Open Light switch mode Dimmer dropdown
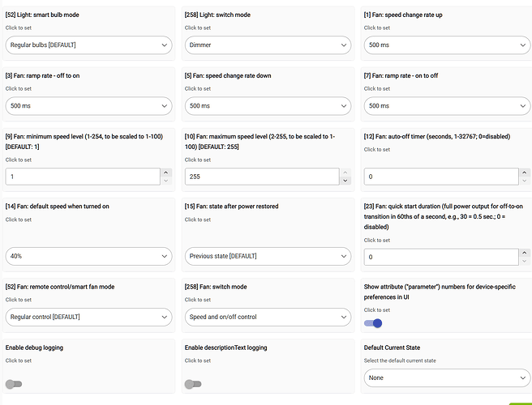 pos(268,45)
